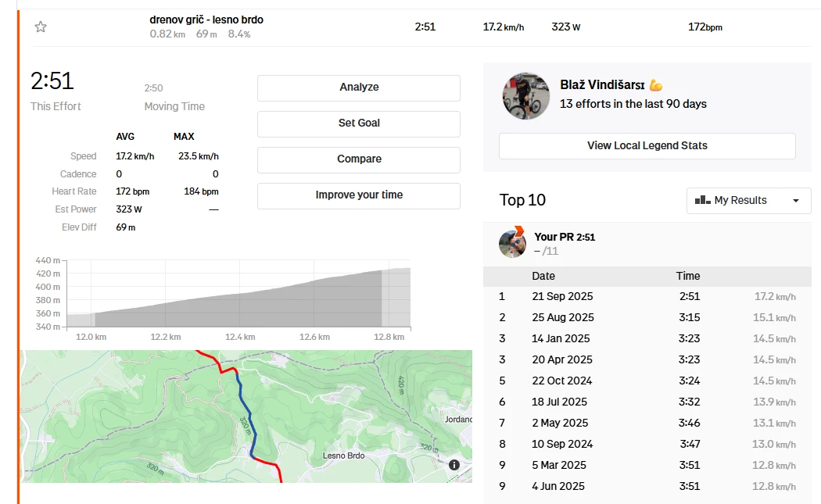Click the flexed bicep Local Legend icon
The width and height of the screenshot is (821, 504).
click(655, 85)
